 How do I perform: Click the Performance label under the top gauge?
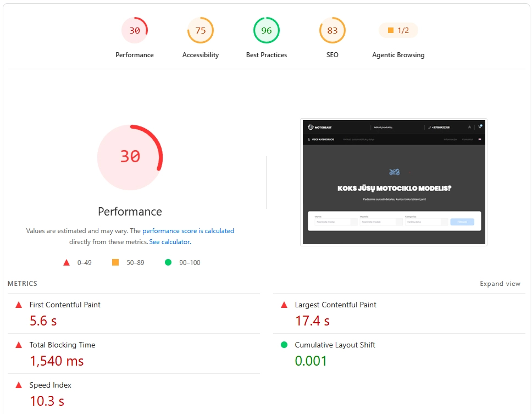pyautogui.click(x=135, y=55)
